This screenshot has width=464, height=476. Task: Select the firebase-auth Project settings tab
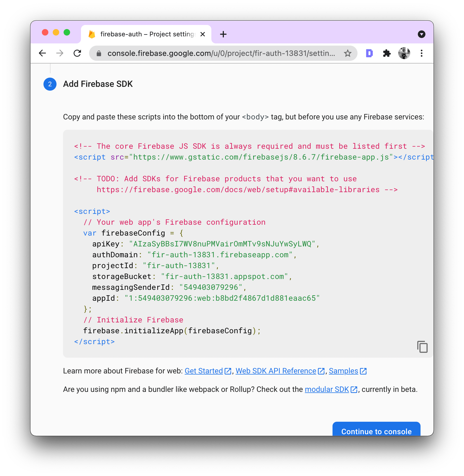pyautogui.click(x=146, y=34)
